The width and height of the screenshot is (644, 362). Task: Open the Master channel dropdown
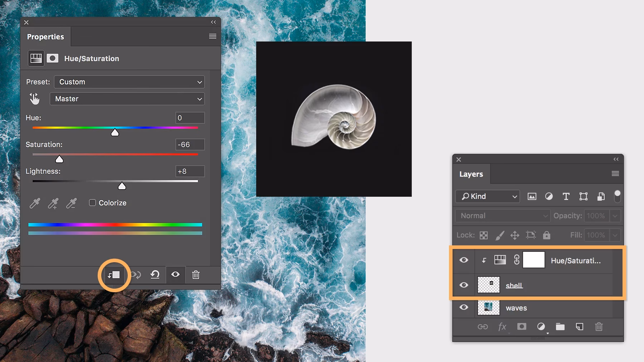tap(127, 99)
